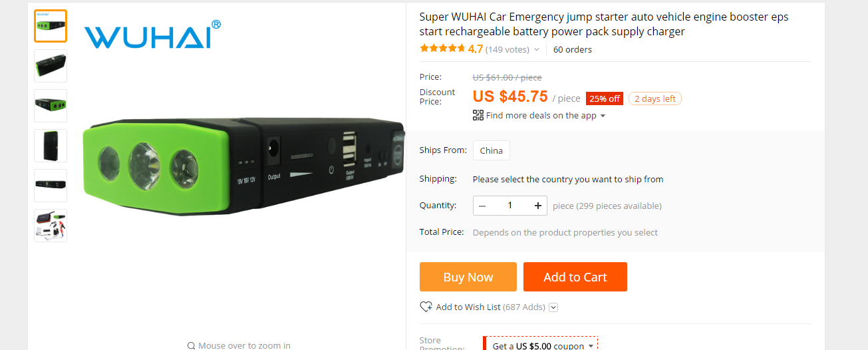Click the QR code deals icon
This screenshot has width=868, height=350.
tap(478, 115)
